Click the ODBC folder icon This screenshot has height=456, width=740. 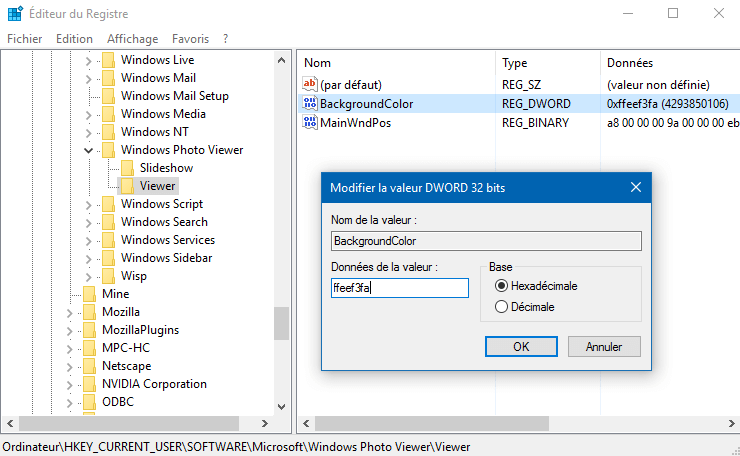point(90,402)
